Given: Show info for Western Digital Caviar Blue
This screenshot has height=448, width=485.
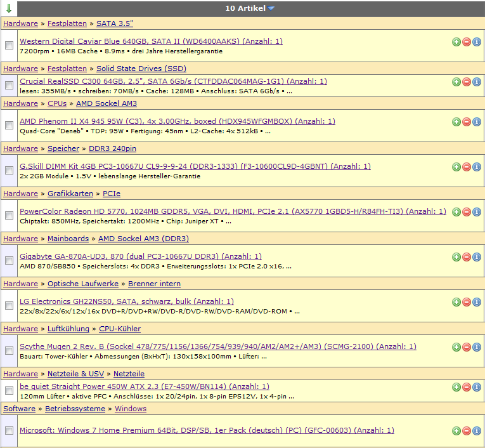Looking at the screenshot, I should coord(477,42).
